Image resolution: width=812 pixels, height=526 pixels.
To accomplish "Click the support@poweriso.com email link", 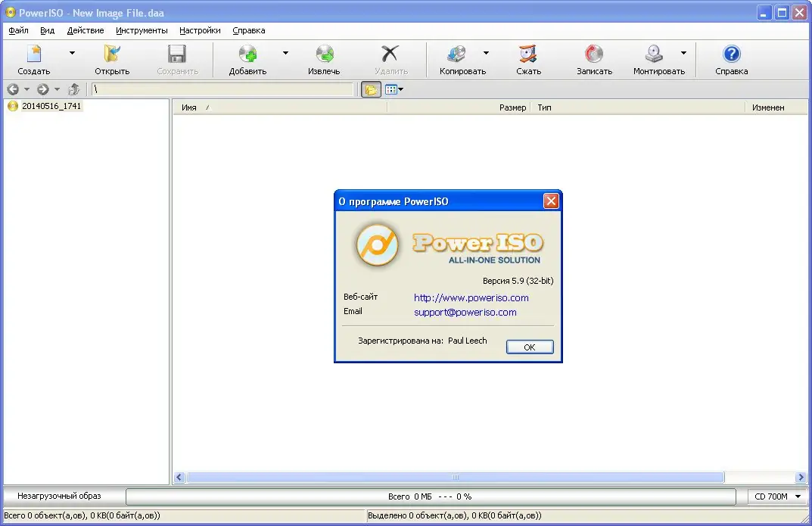I will (x=465, y=312).
